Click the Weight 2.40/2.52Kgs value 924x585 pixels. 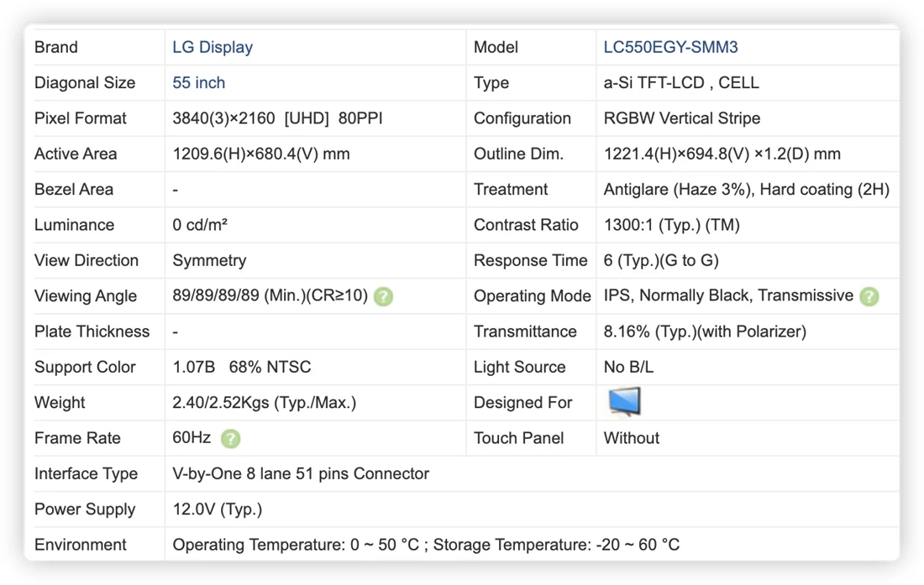264,403
